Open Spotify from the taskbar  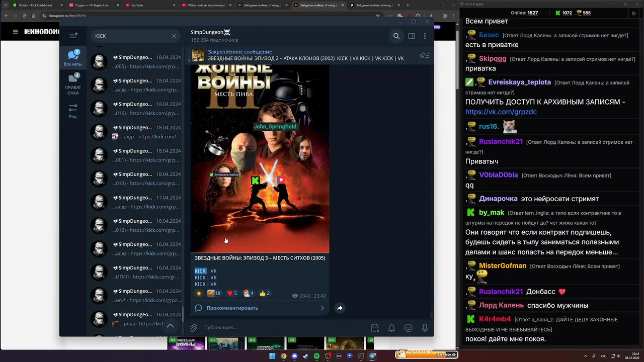(317, 356)
